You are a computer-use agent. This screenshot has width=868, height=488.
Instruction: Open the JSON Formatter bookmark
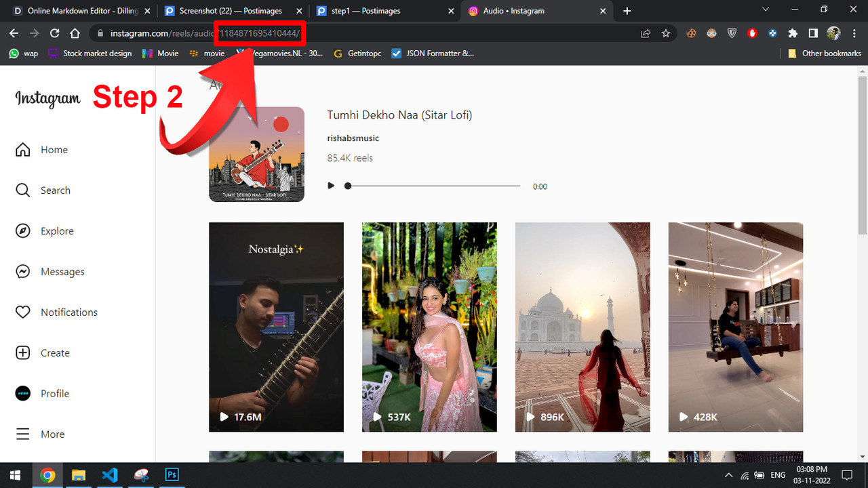pyautogui.click(x=433, y=54)
